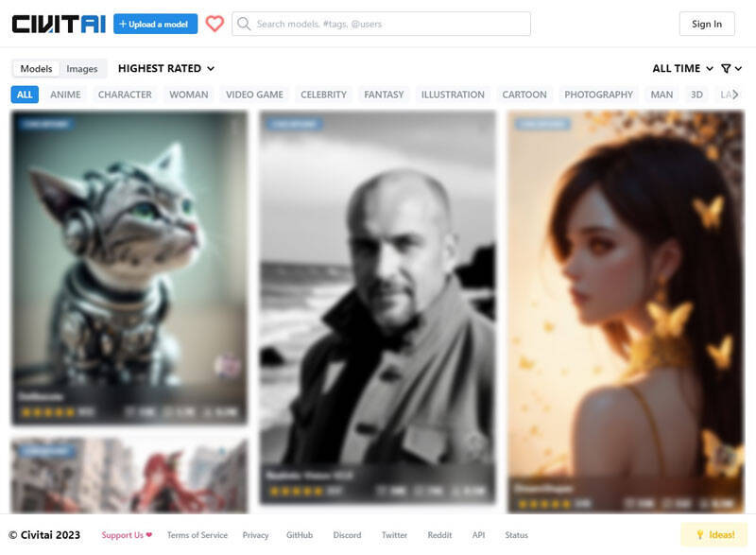Screen dimensions: 756x555
Task: Click Upload a model button
Action: pos(155,24)
